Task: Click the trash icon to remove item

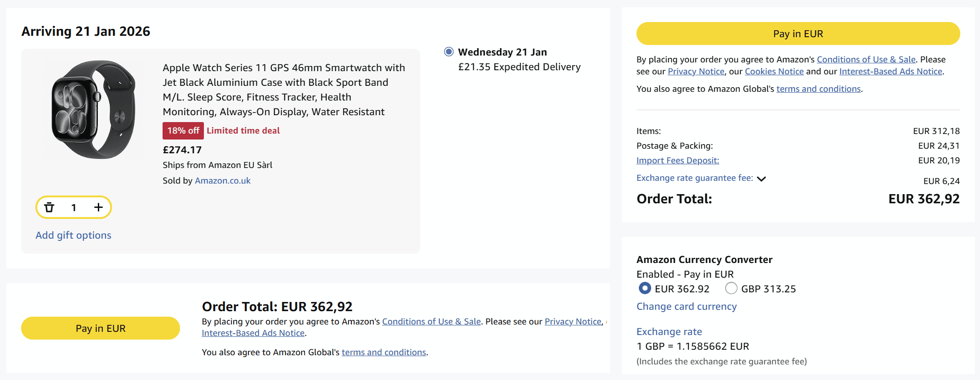Action: 49,207
